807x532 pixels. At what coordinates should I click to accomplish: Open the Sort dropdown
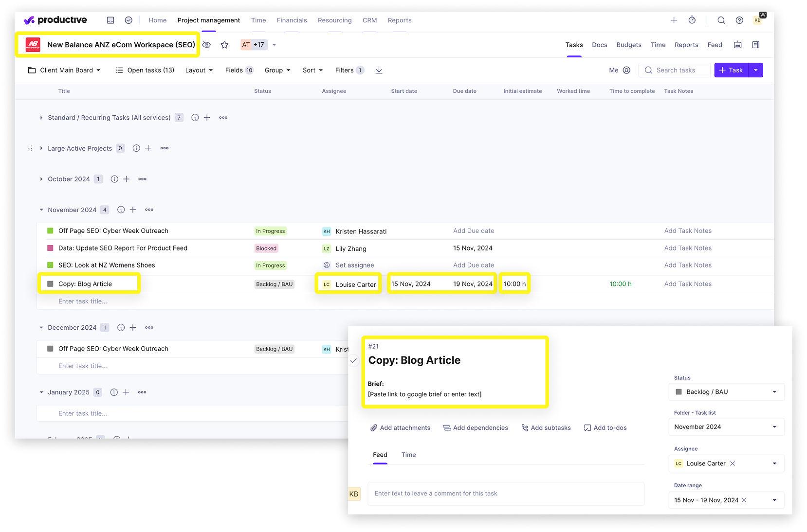pos(312,70)
